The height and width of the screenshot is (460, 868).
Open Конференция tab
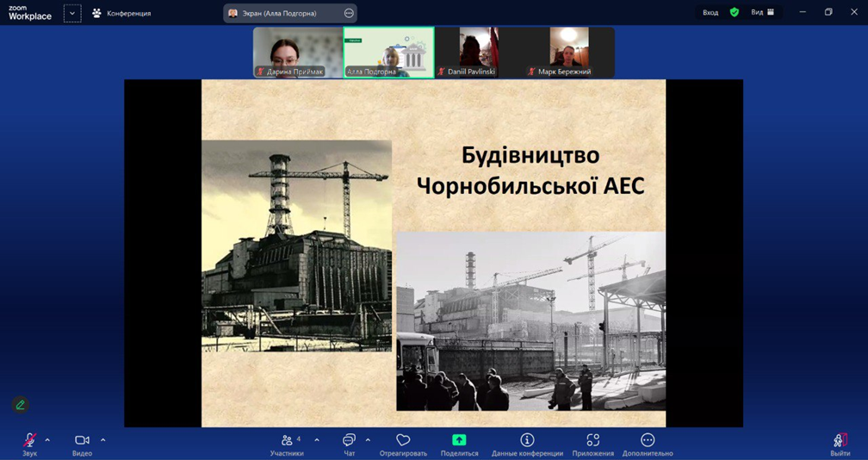(x=121, y=13)
